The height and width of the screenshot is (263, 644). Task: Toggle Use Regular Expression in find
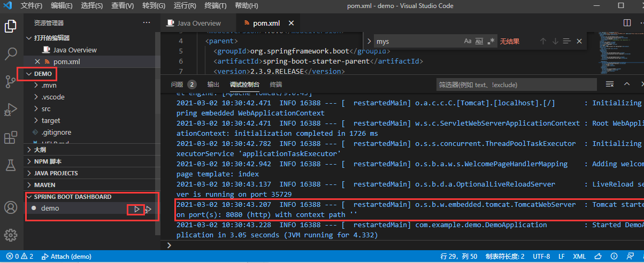pos(491,41)
